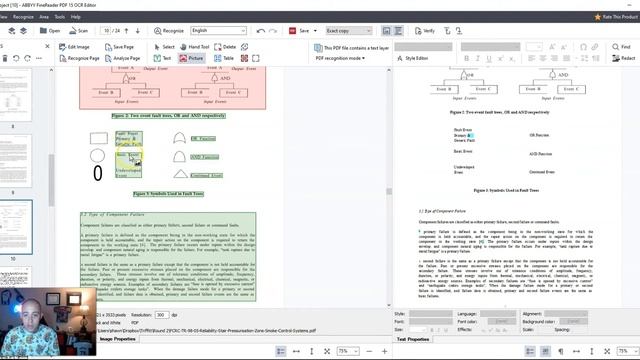The image size is (640, 360).
Task: Select the Text Properties tab
Action: pos(413,339)
